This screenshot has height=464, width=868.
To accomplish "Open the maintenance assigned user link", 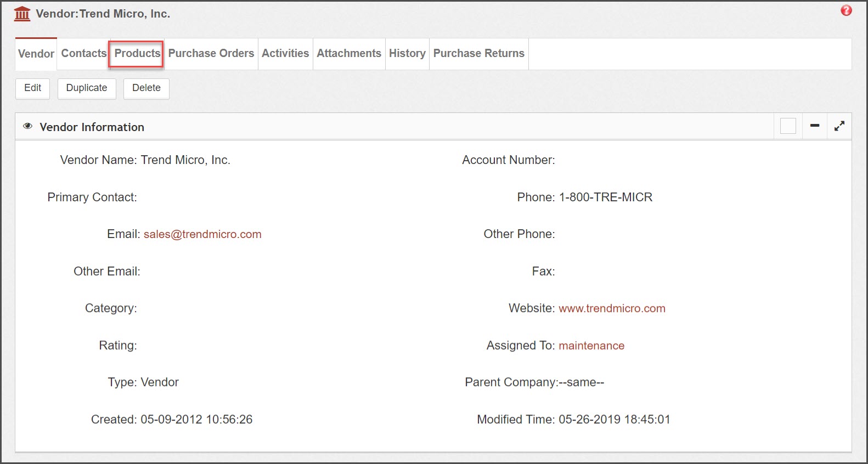I will (x=591, y=346).
